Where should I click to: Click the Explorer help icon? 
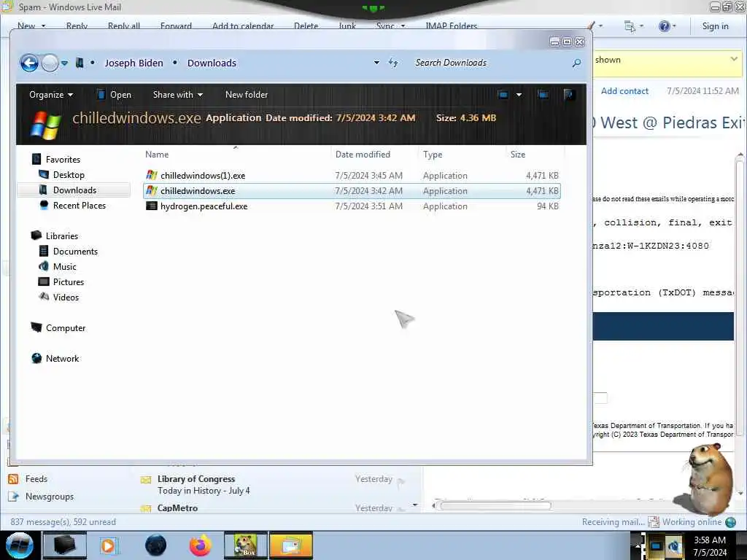(x=568, y=95)
